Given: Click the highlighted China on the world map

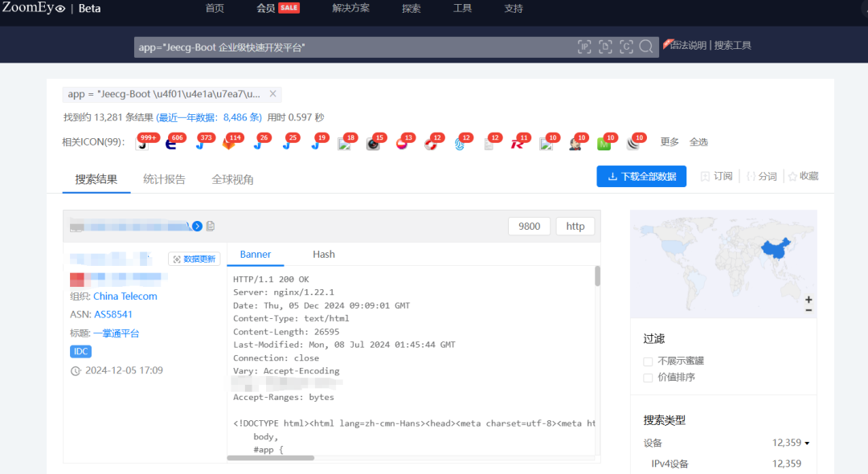Looking at the screenshot, I should 776,249.
